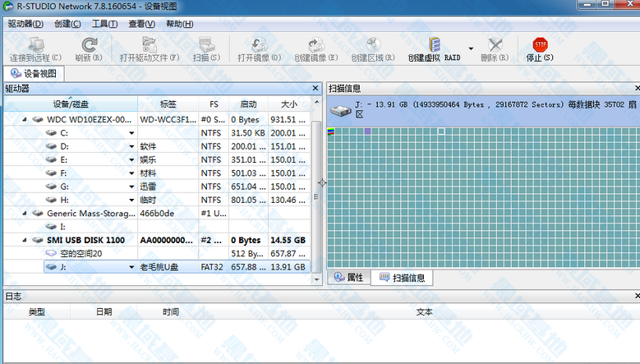Open the 查看(V) menu
Viewport: 640px width, 364px height.
[x=141, y=24]
